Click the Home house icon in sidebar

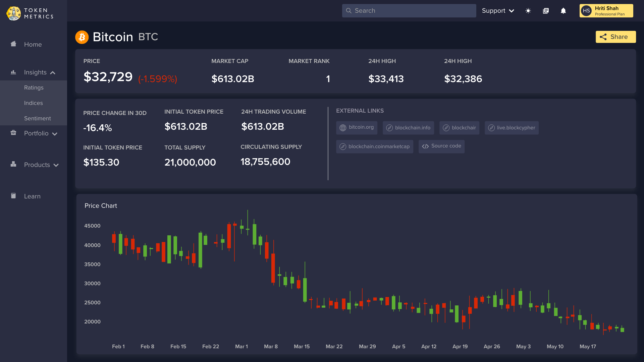(x=13, y=44)
